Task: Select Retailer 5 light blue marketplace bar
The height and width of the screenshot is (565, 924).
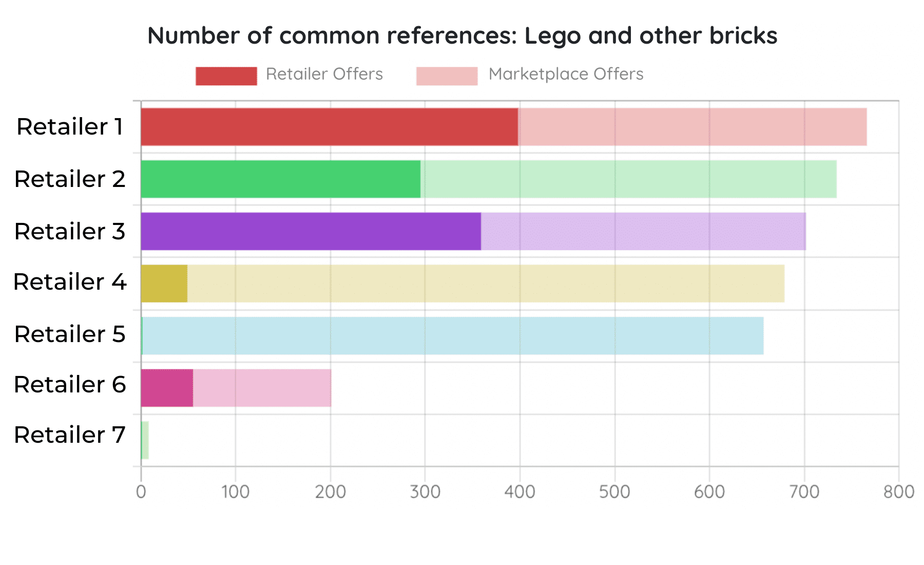Action: coord(453,336)
